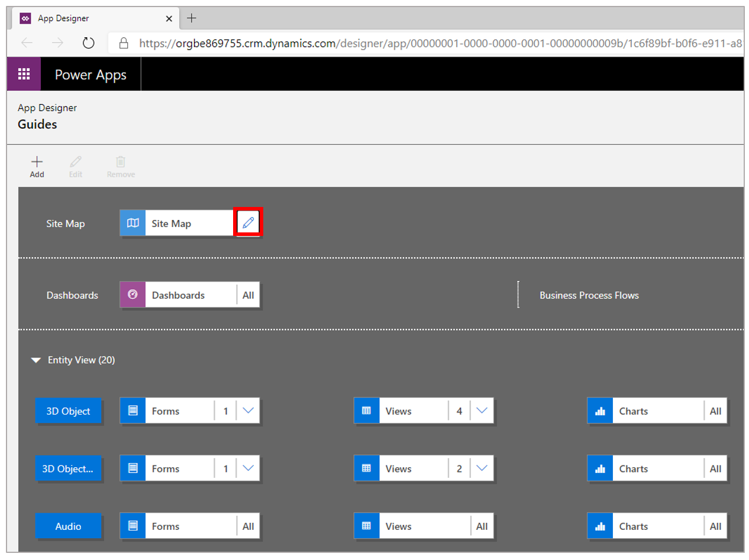This screenshot has width=749, height=560.
Task: Select the 3D Object... second entity button
Action: tap(69, 468)
